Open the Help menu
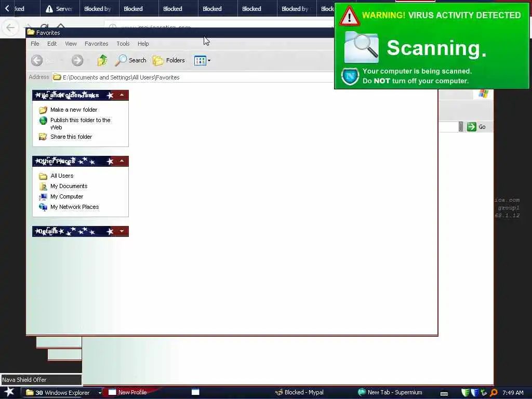Image resolution: width=532 pixels, height=399 pixels. (x=143, y=44)
